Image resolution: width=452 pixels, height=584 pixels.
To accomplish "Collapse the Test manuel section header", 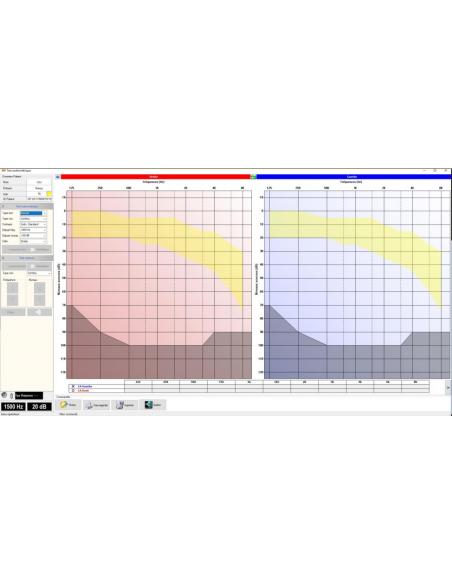I will pyautogui.click(x=27, y=258).
